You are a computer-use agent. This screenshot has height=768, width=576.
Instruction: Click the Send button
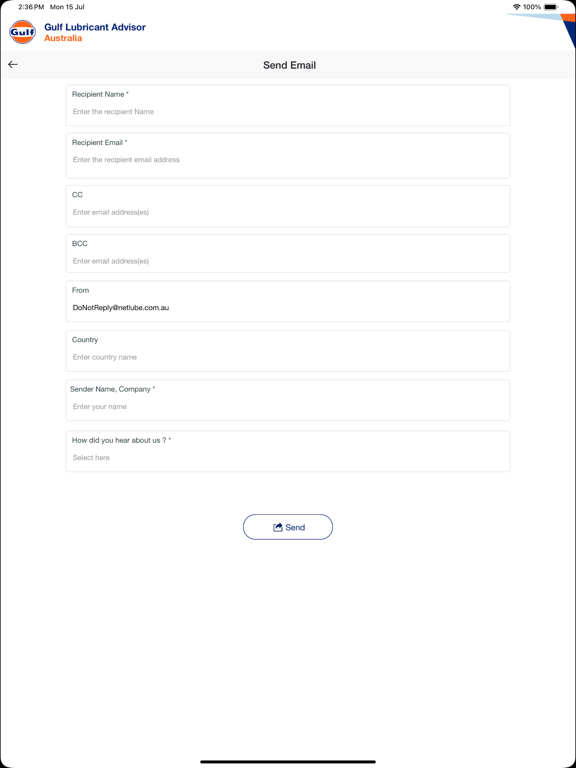point(288,527)
